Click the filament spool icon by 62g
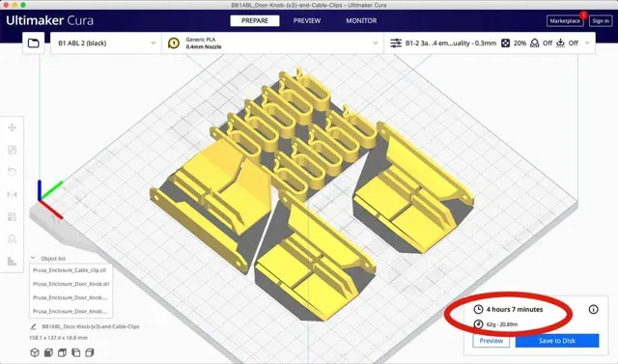Image resolution: width=618 pixels, height=364 pixels. pos(478,324)
